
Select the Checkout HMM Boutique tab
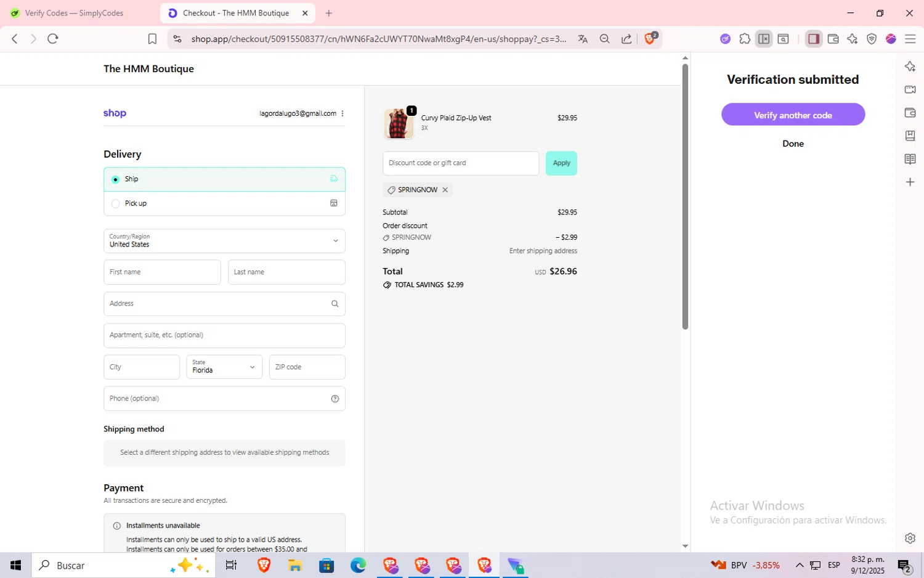click(x=236, y=13)
